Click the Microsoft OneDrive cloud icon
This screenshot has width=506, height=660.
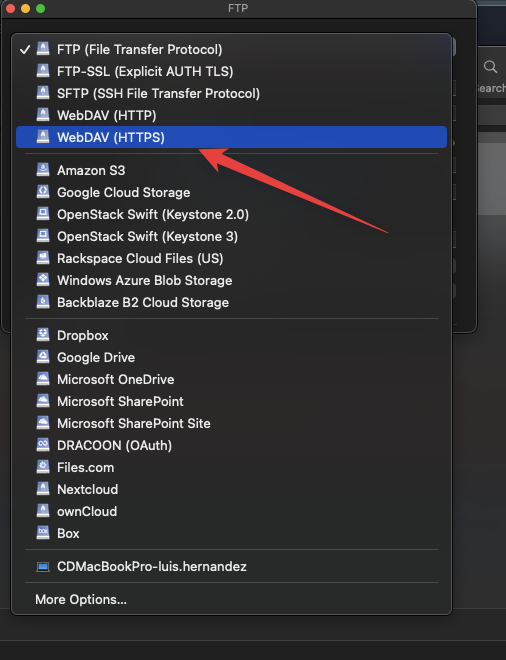tap(43, 378)
